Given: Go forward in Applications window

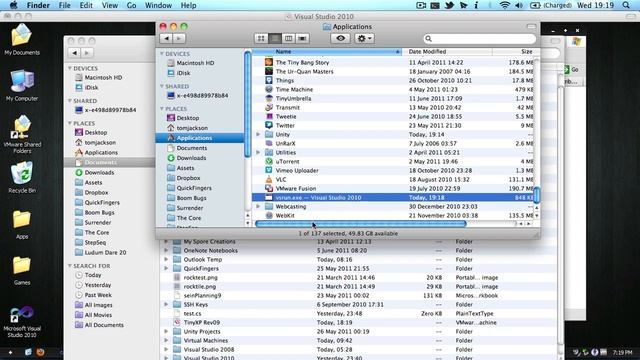Looking at the screenshot, I should click(179, 38).
